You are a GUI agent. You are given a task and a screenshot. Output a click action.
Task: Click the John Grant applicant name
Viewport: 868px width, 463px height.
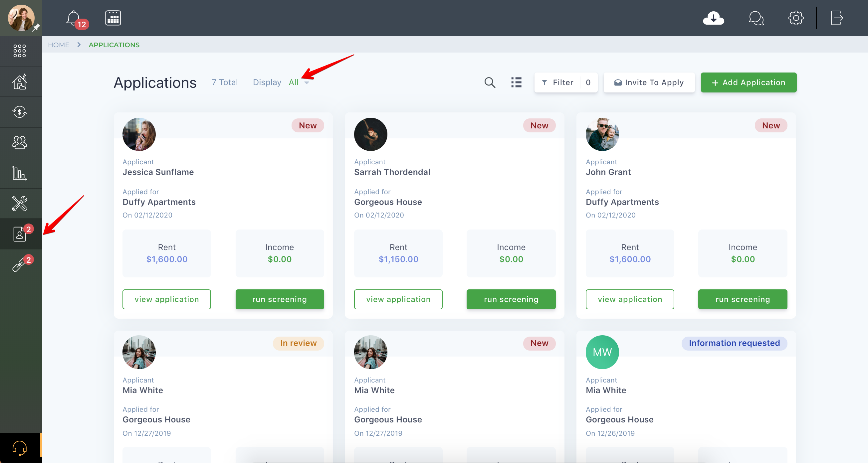click(x=608, y=172)
